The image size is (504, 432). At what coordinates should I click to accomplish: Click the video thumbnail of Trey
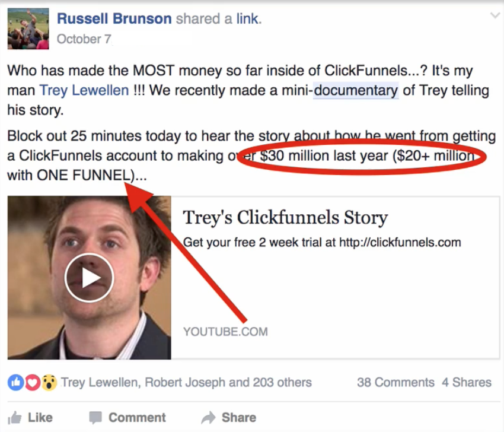(90, 278)
